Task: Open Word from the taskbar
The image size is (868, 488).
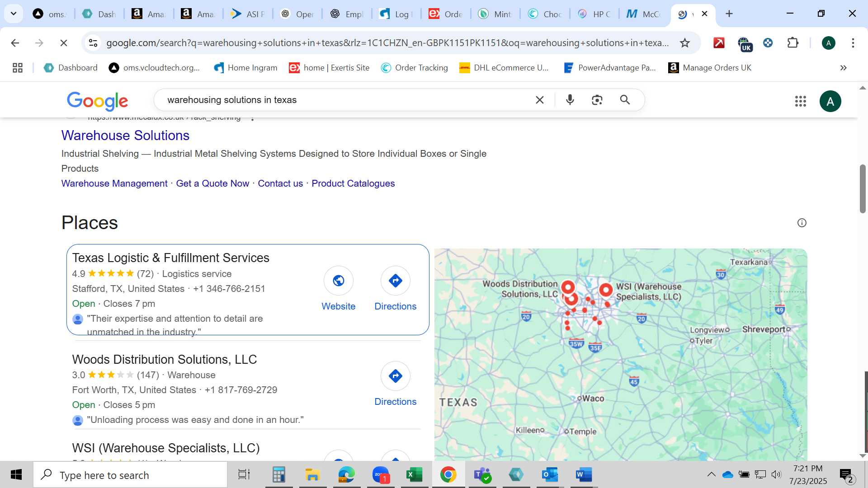Action: click(x=584, y=474)
